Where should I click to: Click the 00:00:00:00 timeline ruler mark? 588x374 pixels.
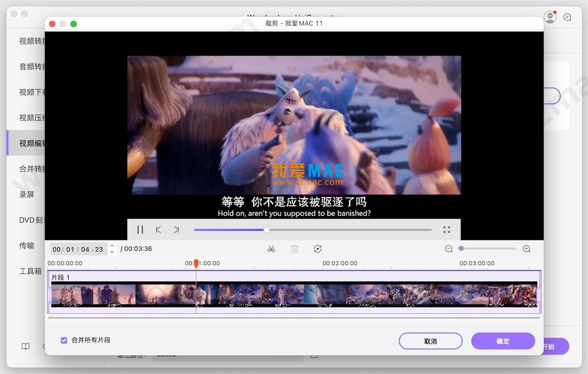pyautogui.click(x=65, y=263)
